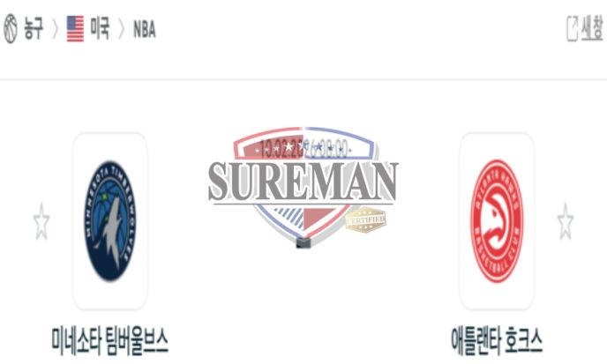Click the SUREMAN wordmark text
This screenshot has width=607, height=364.
[303, 182]
